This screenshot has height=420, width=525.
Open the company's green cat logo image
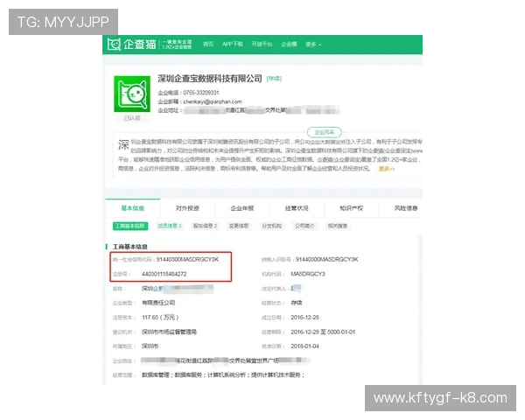pos(132,94)
